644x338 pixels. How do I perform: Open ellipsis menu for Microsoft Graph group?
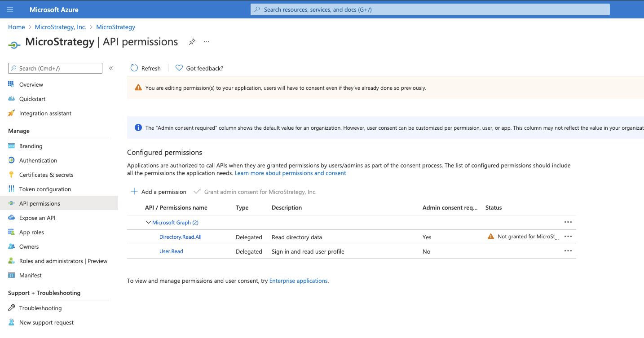point(568,222)
